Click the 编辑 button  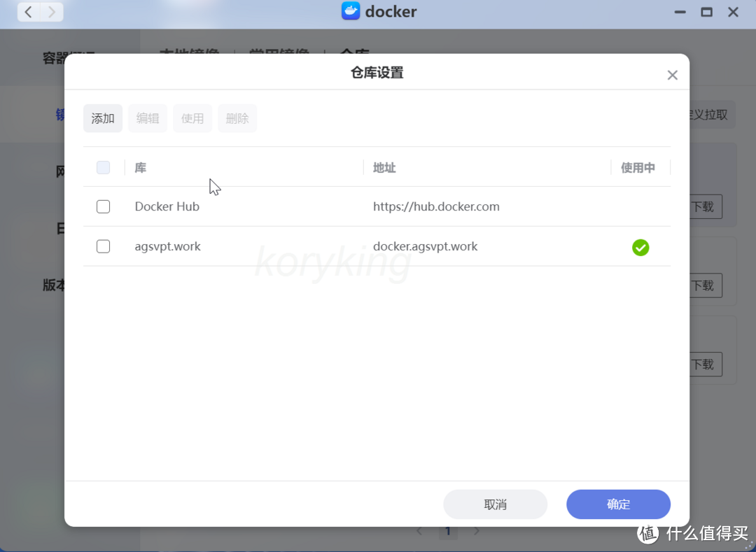click(x=148, y=118)
